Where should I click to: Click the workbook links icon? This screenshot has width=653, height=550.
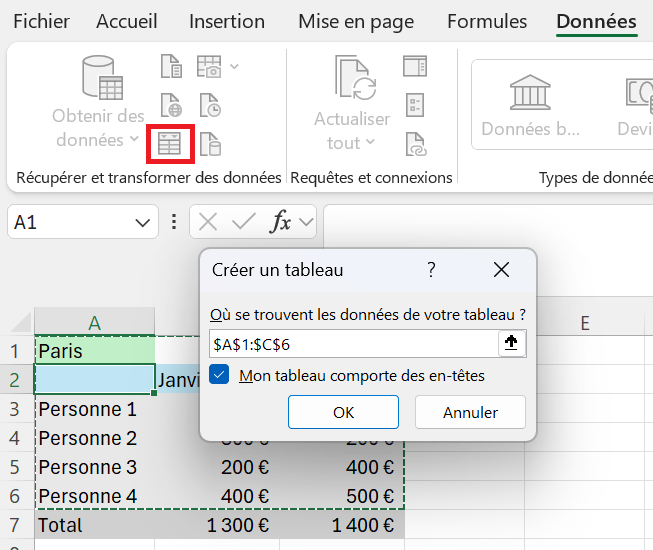415,145
